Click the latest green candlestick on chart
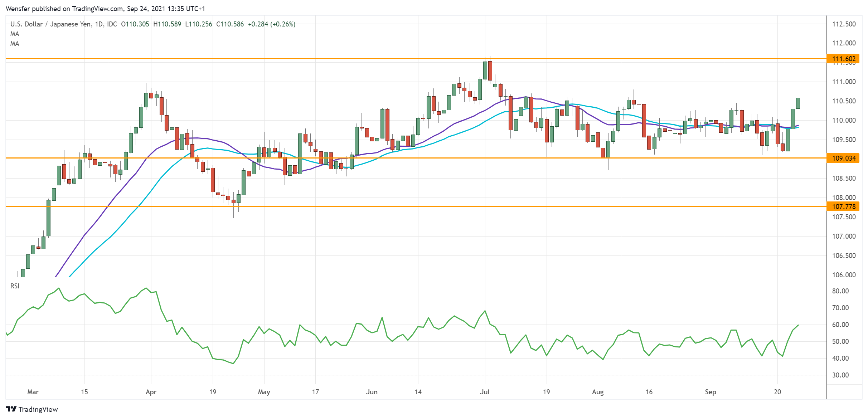 pyautogui.click(x=798, y=103)
